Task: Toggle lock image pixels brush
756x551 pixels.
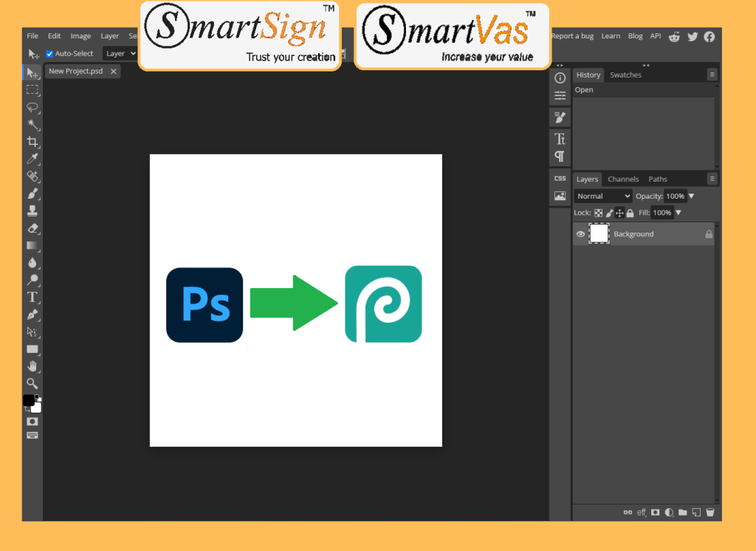Action: 609,213
